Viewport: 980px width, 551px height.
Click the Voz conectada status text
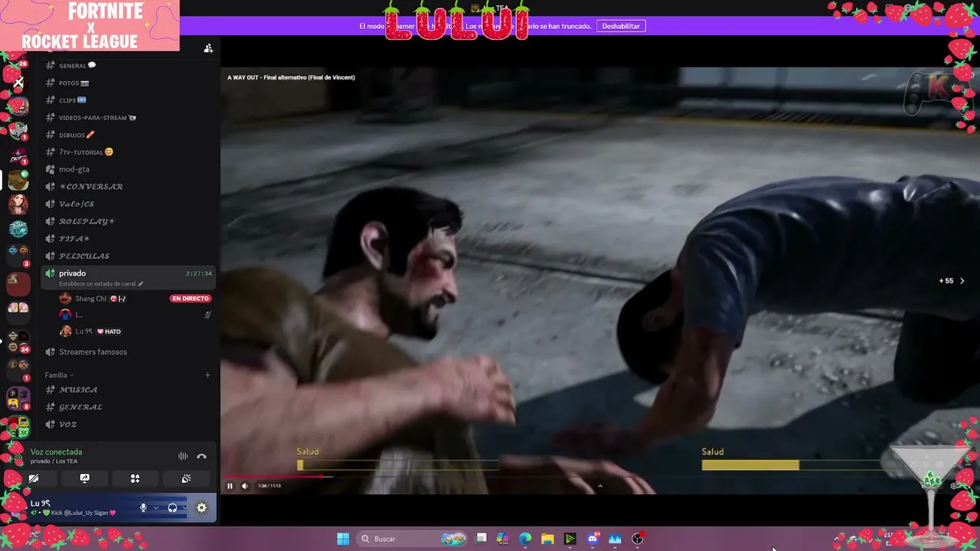click(x=56, y=452)
